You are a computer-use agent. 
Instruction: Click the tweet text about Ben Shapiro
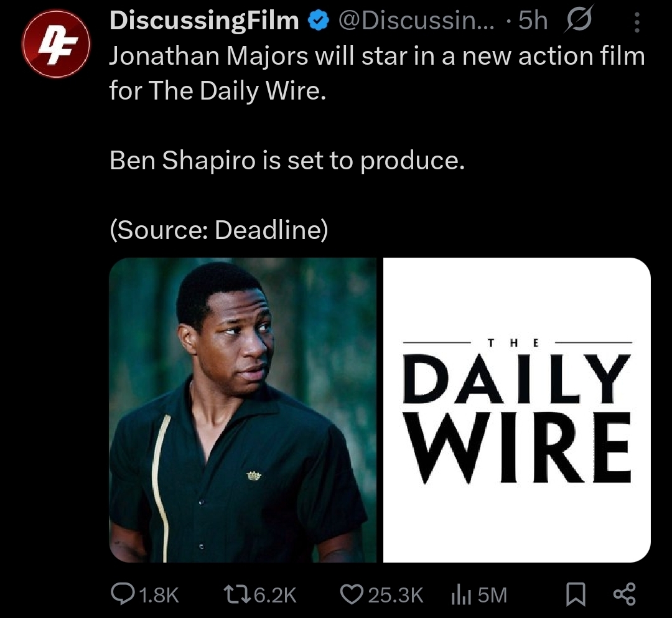click(x=287, y=161)
